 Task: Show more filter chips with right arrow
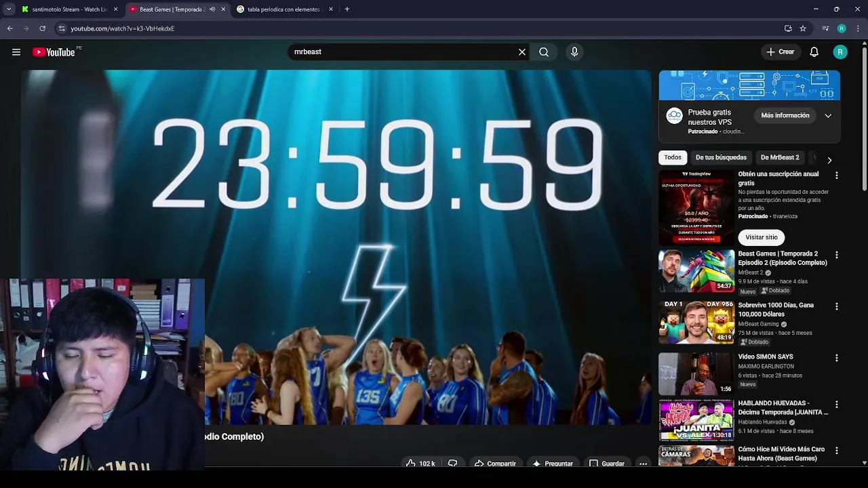click(829, 160)
